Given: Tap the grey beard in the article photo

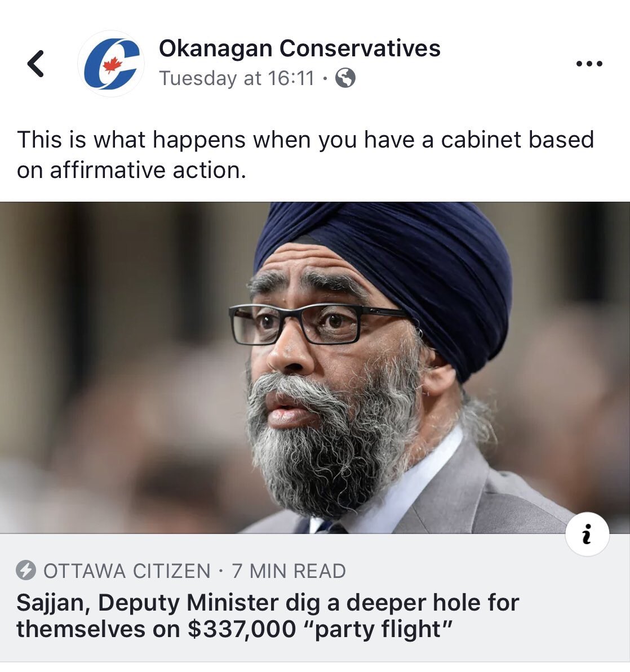Looking at the screenshot, I should (x=335, y=450).
